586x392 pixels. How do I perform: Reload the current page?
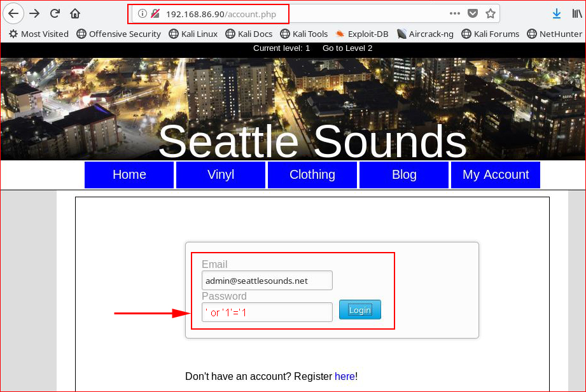coord(55,14)
